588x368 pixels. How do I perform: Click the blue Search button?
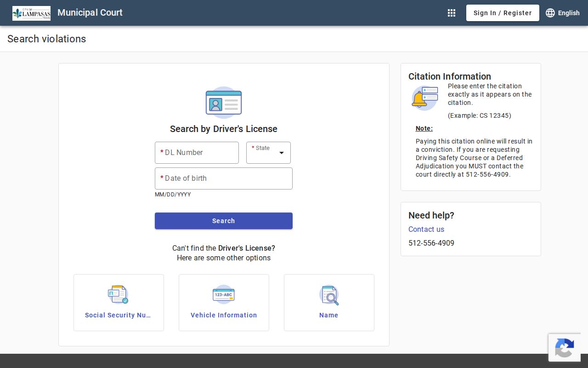point(224,221)
